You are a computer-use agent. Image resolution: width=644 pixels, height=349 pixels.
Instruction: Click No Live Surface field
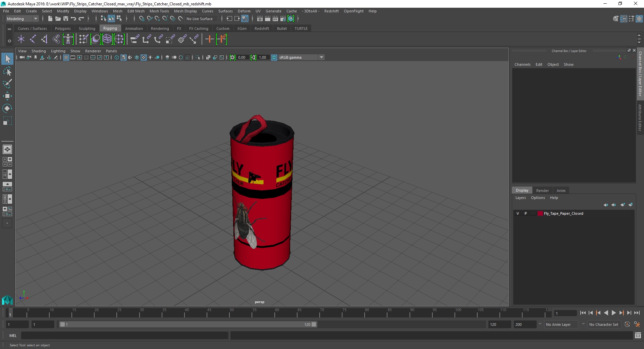click(201, 19)
